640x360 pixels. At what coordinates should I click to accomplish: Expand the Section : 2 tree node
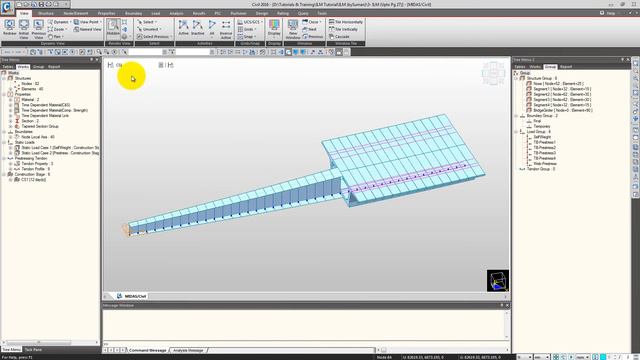click(x=11, y=121)
